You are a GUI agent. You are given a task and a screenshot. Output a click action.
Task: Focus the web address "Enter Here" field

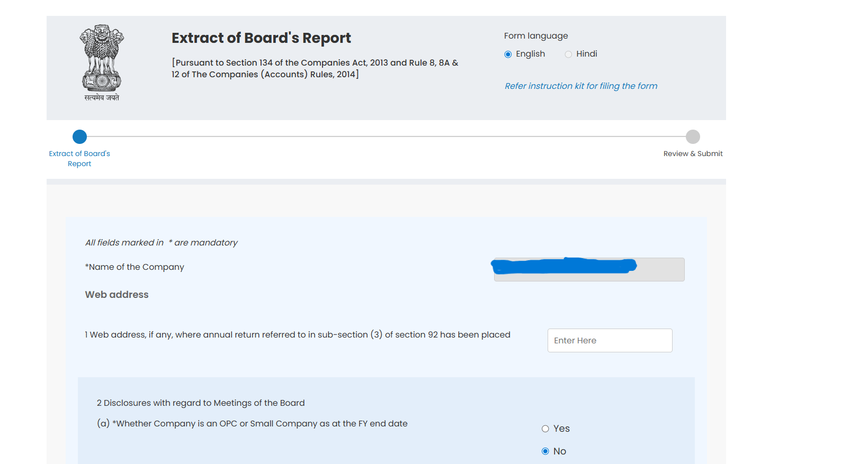tap(610, 340)
